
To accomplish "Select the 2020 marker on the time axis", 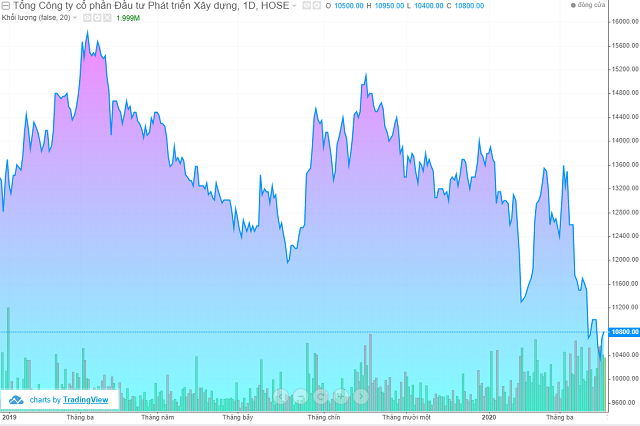I will tap(489, 416).
